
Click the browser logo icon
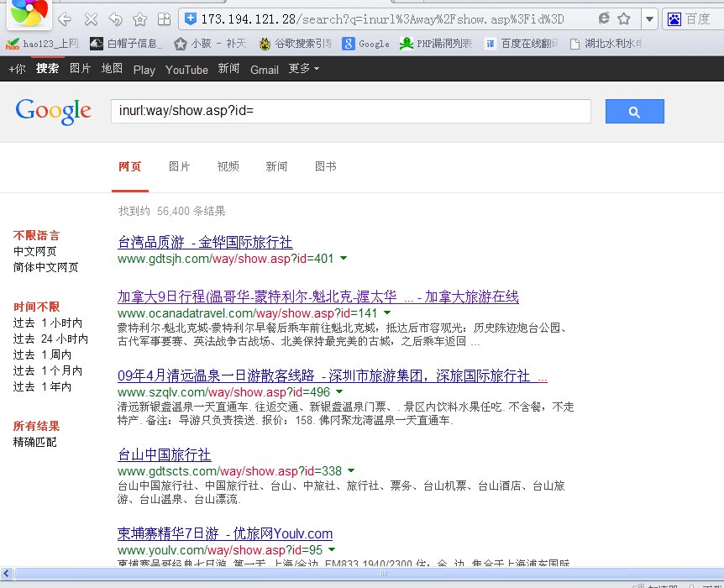(x=29, y=13)
